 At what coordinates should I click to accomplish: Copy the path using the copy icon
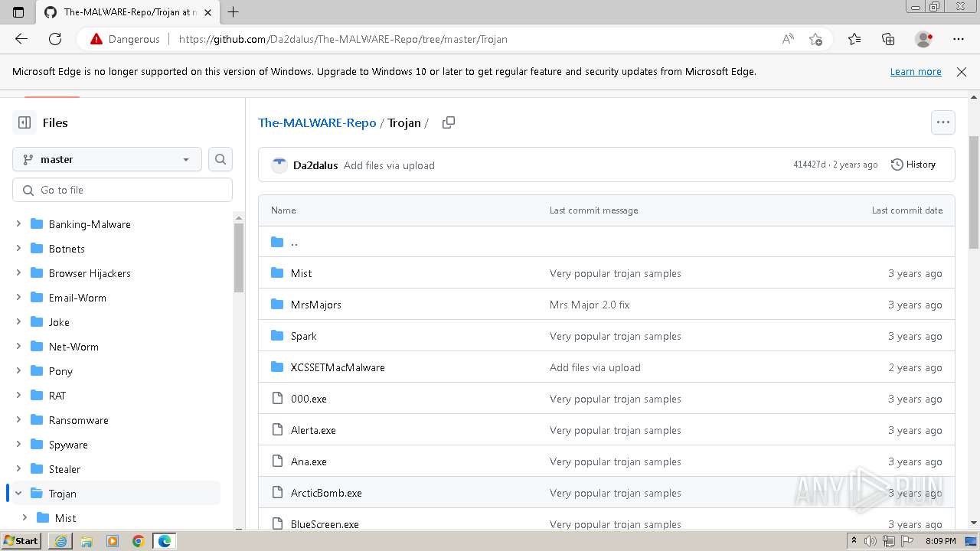(x=449, y=122)
